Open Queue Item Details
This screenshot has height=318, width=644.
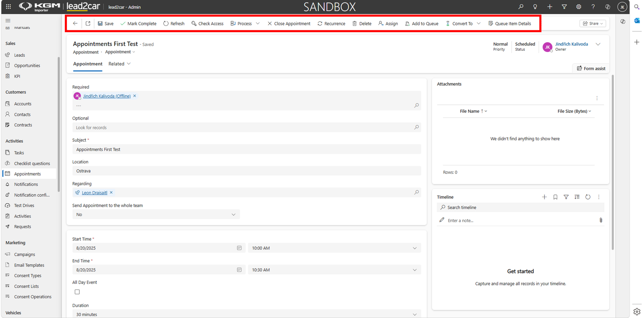click(x=510, y=23)
